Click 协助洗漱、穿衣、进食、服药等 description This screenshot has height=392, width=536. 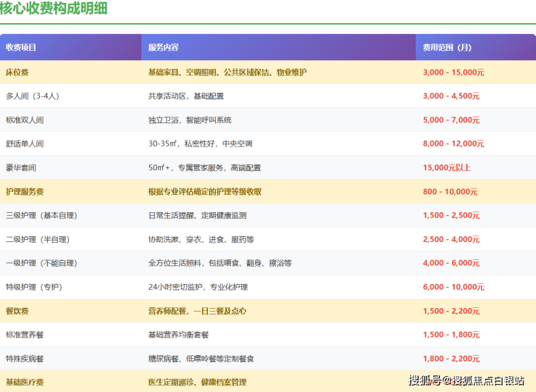tap(200, 240)
